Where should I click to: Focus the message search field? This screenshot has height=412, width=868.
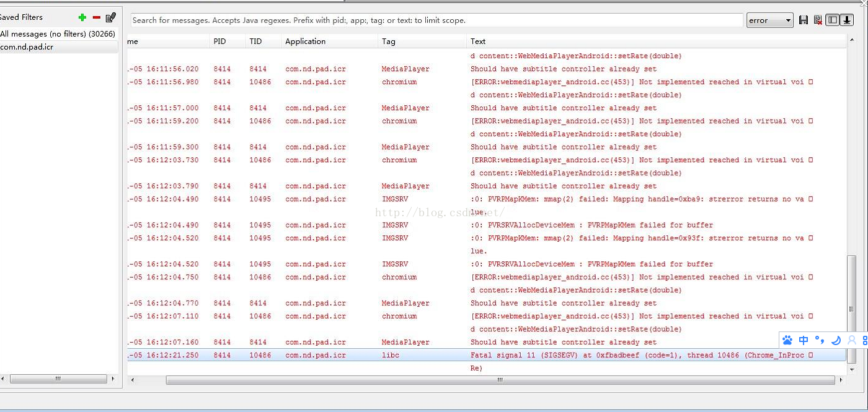click(x=436, y=20)
